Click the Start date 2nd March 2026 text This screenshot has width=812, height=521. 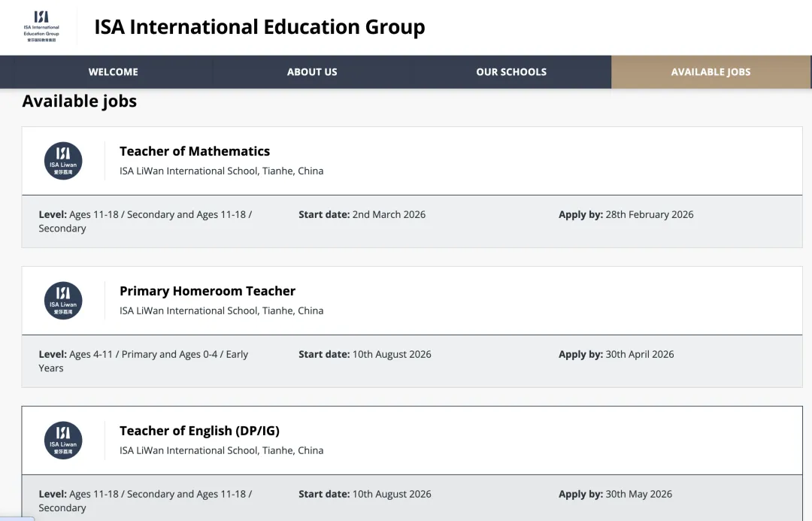(x=362, y=214)
